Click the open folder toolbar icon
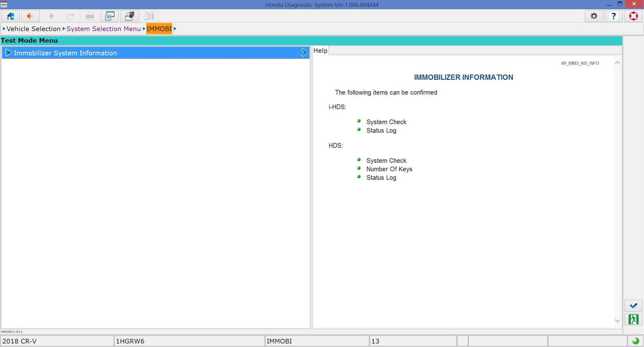 (x=70, y=16)
